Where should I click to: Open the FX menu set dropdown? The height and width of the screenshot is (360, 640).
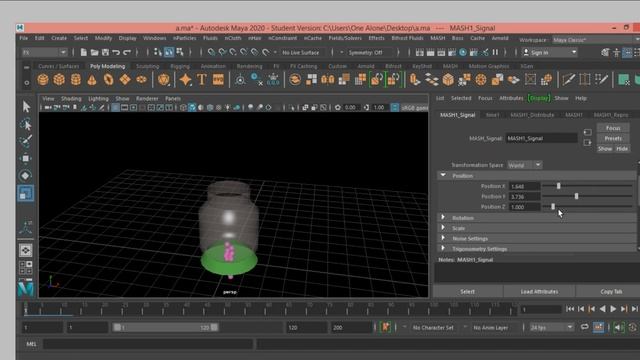(x=44, y=52)
